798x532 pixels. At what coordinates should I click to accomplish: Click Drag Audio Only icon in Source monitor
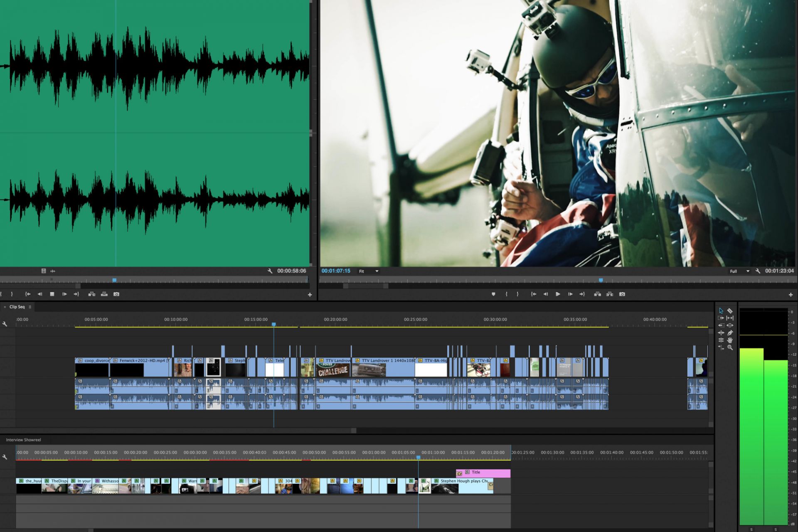[53, 271]
